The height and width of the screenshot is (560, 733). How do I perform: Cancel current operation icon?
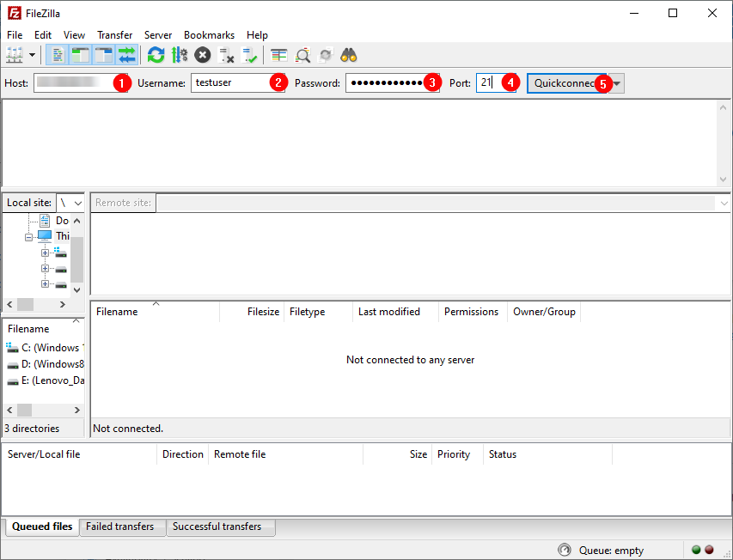(x=203, y=55)
